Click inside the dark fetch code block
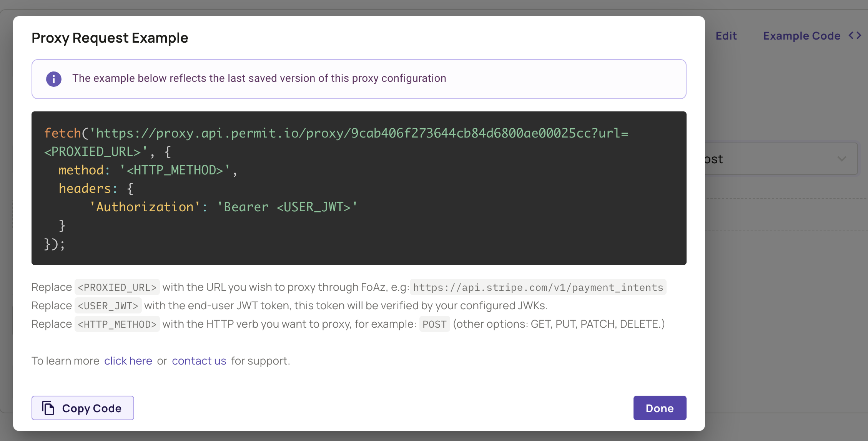 [358, 188]
